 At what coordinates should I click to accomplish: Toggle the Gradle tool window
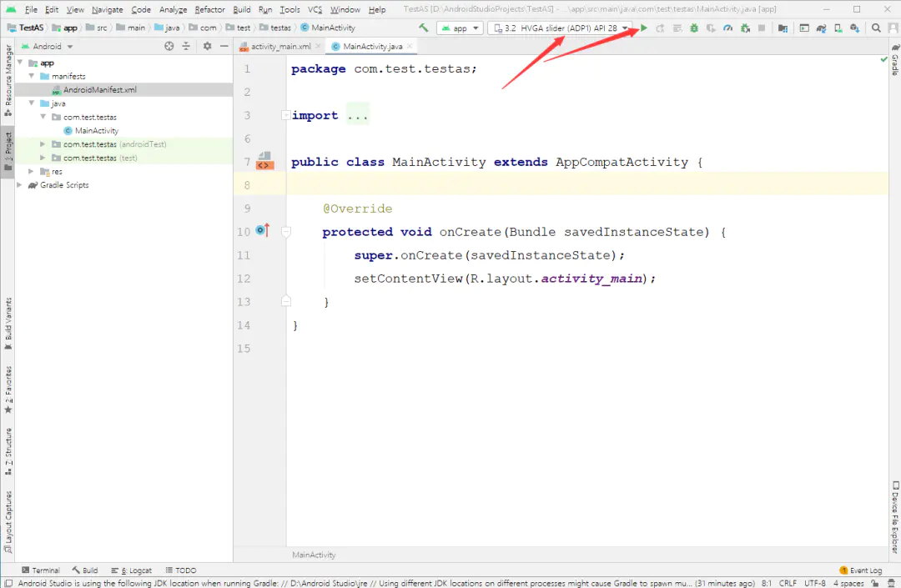coord(894,60)
